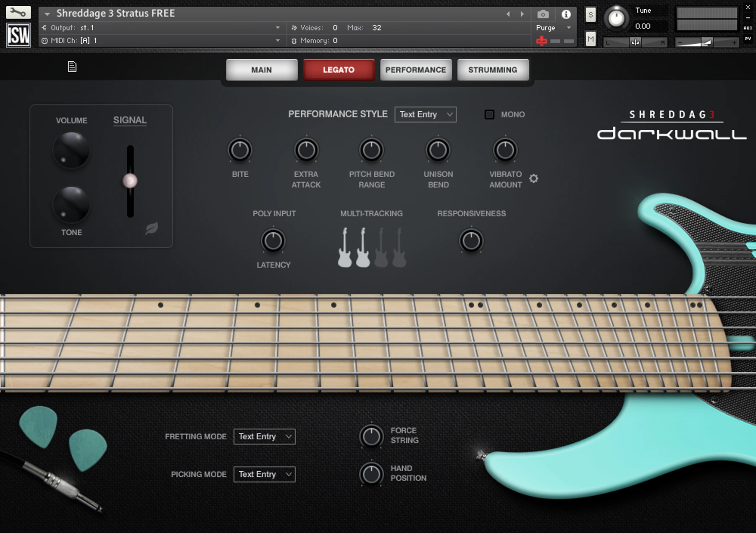Toggle the Mute M button
The width and height of the screenshot is (756, 533).
point(591,39)
